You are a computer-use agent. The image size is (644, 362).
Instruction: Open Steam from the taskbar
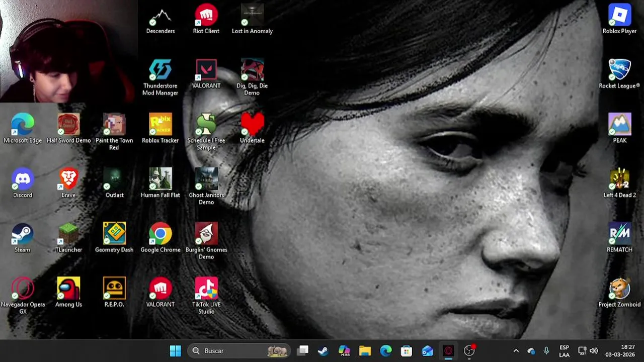point(323,351)
